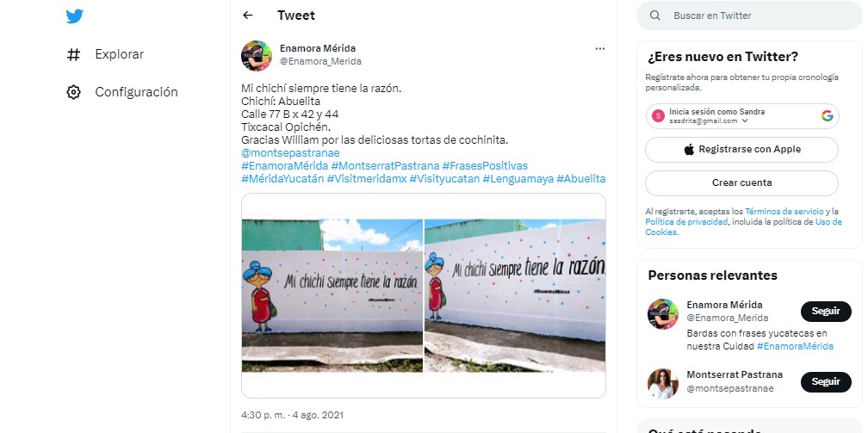
Task: Open tweet three-dots more menu
Action: 600,49
